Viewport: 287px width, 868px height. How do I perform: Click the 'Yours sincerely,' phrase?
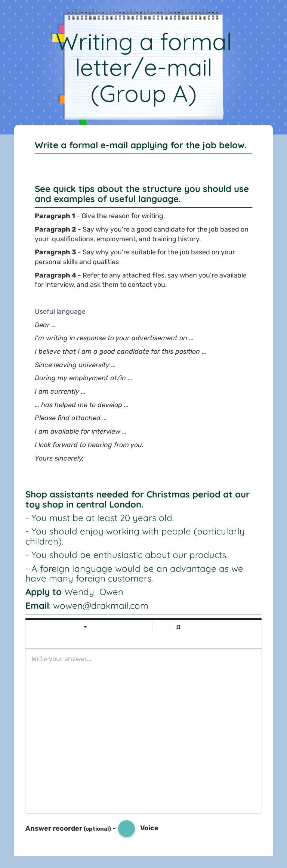59,458
